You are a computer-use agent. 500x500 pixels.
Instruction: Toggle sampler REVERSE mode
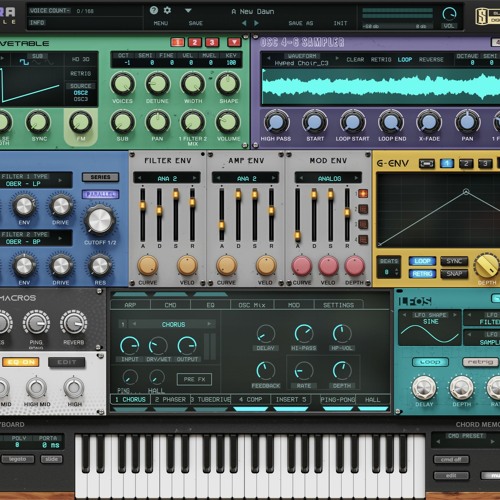(x=431, y=60)
